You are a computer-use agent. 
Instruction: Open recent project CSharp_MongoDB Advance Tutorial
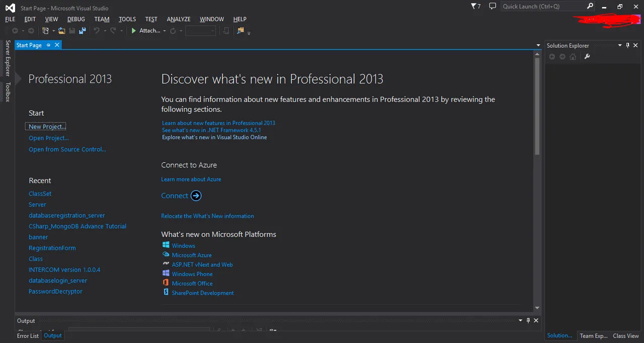click(77, 226)
